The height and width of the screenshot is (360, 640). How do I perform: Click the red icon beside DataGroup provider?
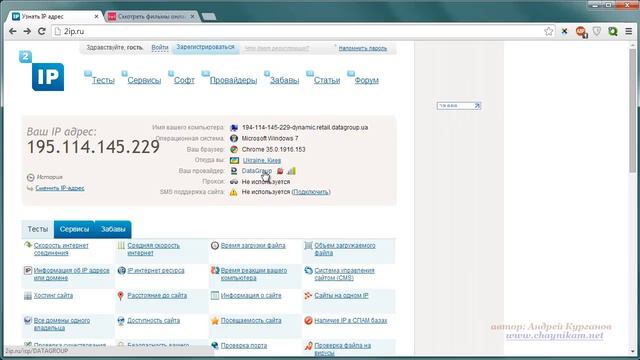280,171
